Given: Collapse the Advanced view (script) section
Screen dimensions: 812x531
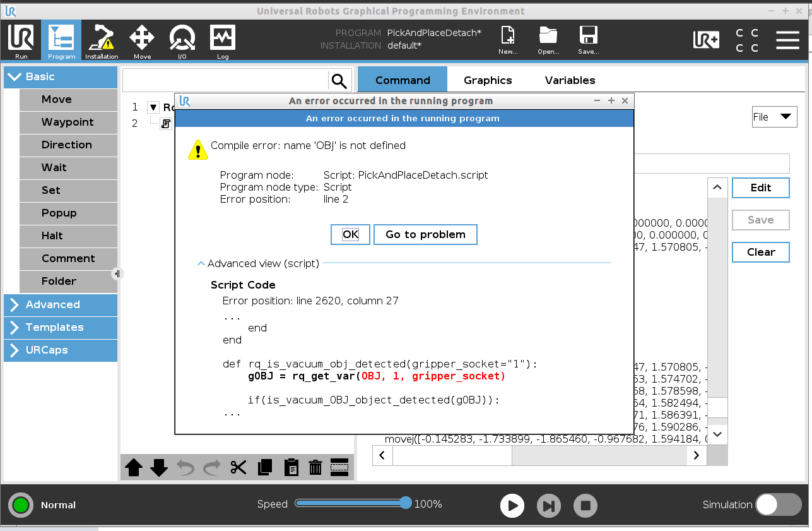Looking at the screenshot, I should 201,263.
